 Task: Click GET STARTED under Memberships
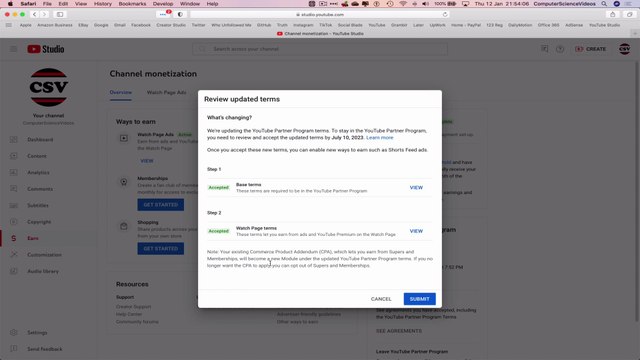pyautogui.click(x=160, y=204)
